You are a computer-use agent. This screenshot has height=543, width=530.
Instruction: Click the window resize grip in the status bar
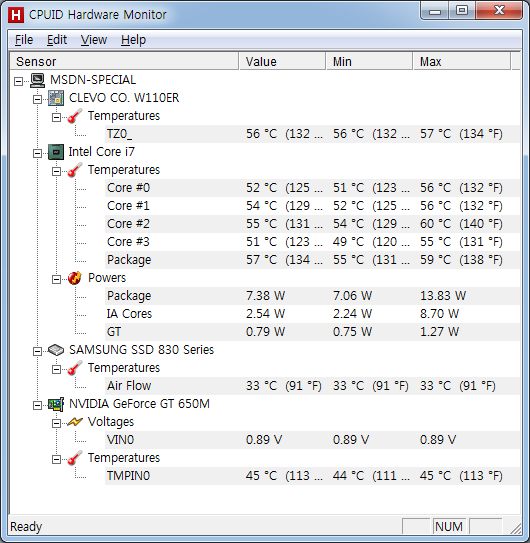(x=516, y=528)
